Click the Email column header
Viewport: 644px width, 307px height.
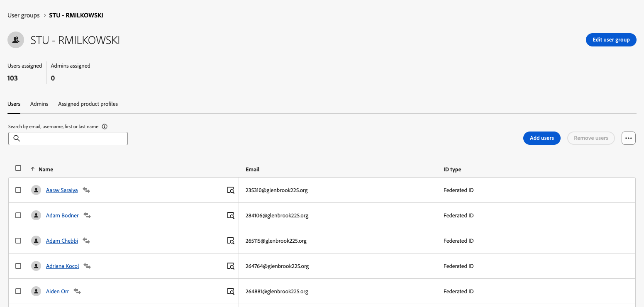(252, 169)
